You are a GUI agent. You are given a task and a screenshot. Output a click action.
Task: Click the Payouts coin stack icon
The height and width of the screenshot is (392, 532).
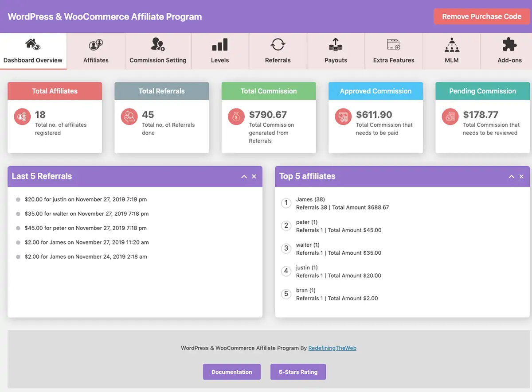pos(336,44)
